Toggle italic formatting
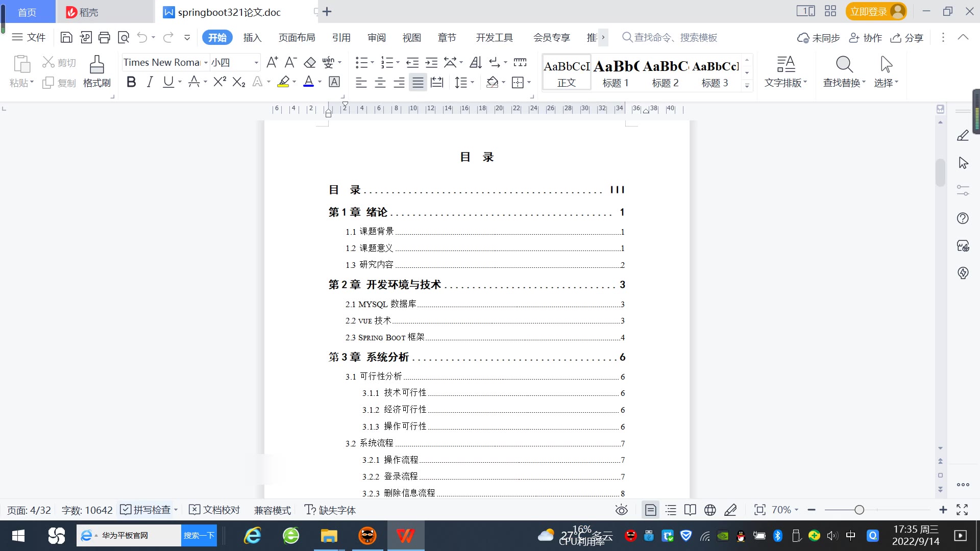This screenshot has width=980, height=551. point(150,82)
